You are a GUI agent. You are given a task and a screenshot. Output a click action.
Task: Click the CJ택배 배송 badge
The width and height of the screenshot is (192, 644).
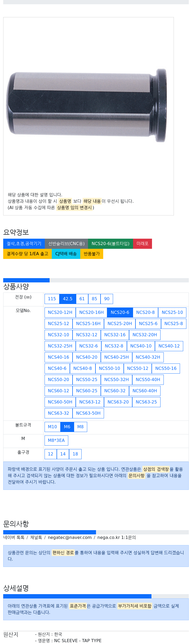tap(66, 254)
